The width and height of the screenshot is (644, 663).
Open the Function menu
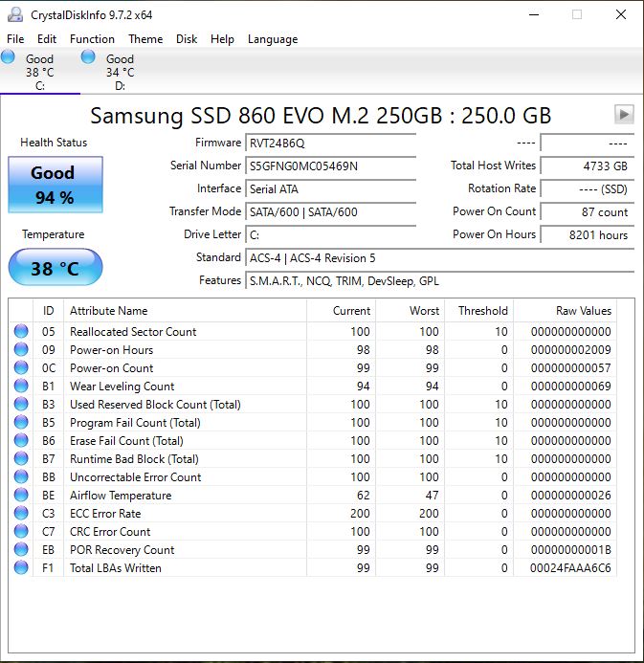point(92,39)
